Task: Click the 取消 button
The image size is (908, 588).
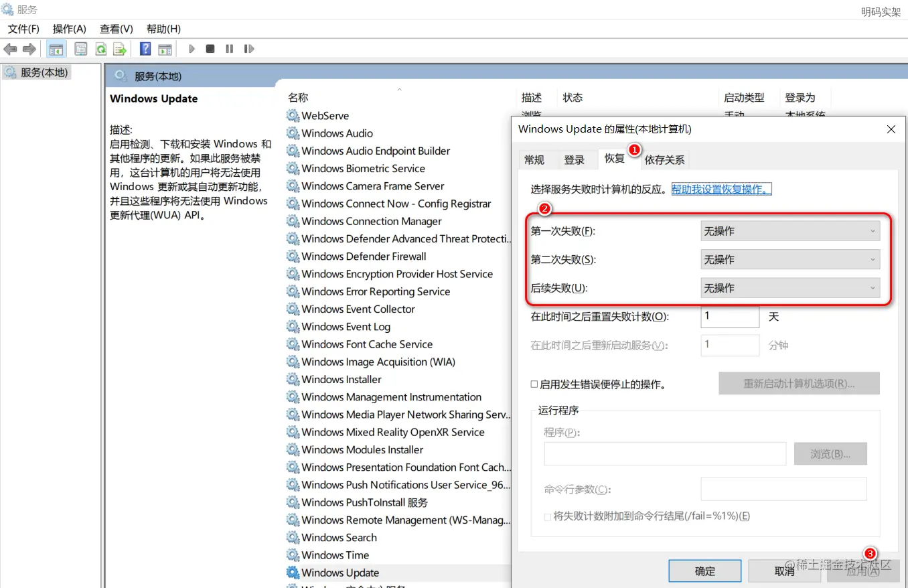Action: (x=784, y=571)
